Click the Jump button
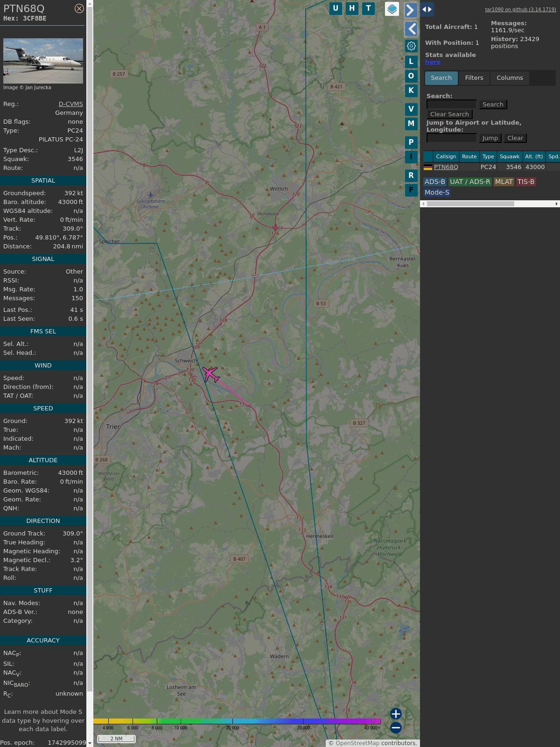 click(490, 138)
